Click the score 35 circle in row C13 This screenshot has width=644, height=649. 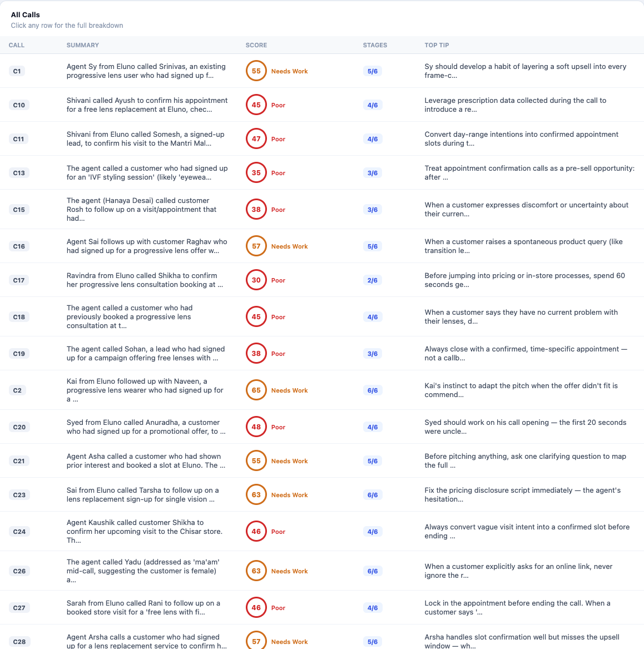coord(256,172)
